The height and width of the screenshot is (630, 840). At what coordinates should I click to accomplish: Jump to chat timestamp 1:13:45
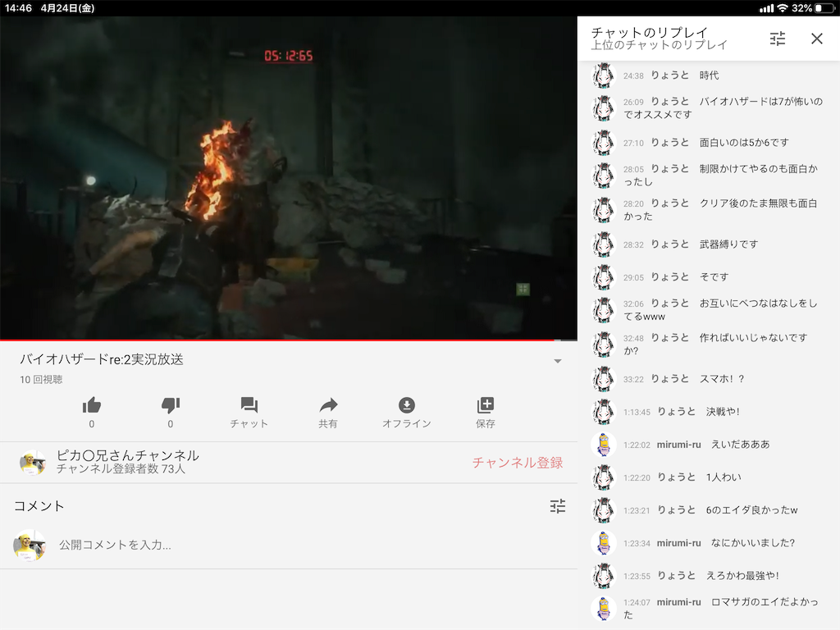click(637, 412)
